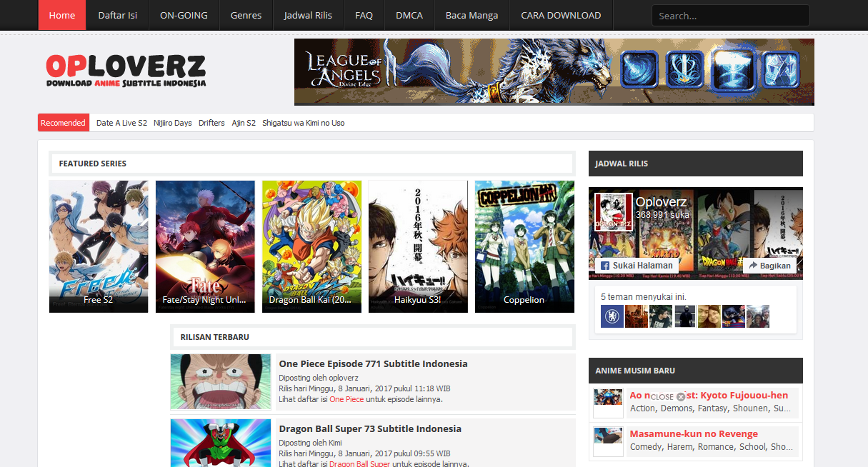Open Dragon Ball Super 73 thumbnail
The width and height of the screenshot is (868, 467).
point(221,443)
